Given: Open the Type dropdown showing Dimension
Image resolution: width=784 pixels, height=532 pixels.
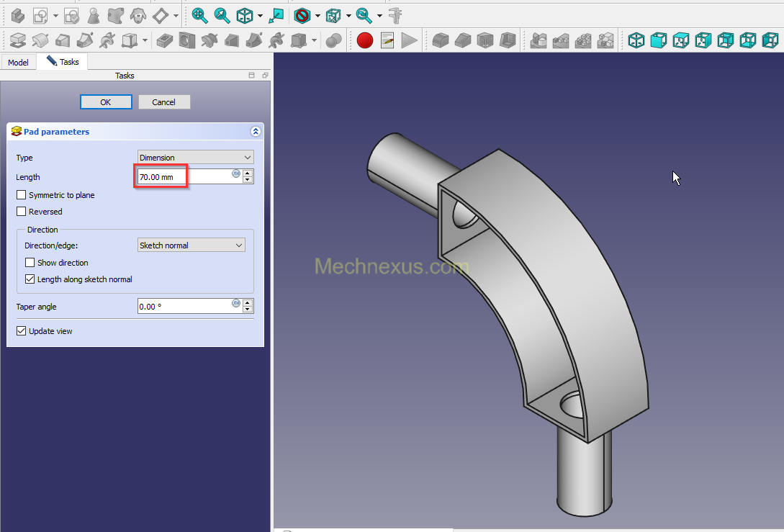Looking at the screenshot, I should point(195,158).
